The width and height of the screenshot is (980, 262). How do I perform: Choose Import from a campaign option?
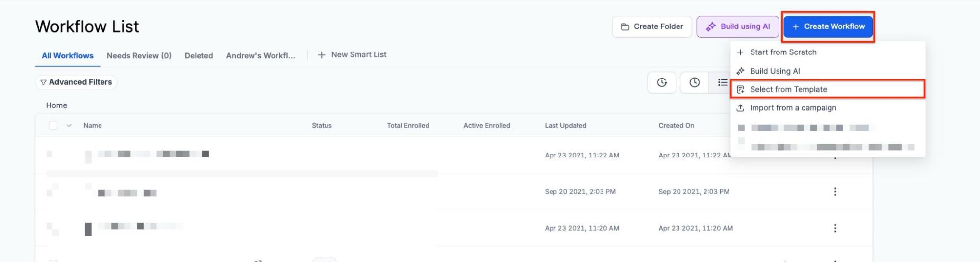[x=793, y=108]
